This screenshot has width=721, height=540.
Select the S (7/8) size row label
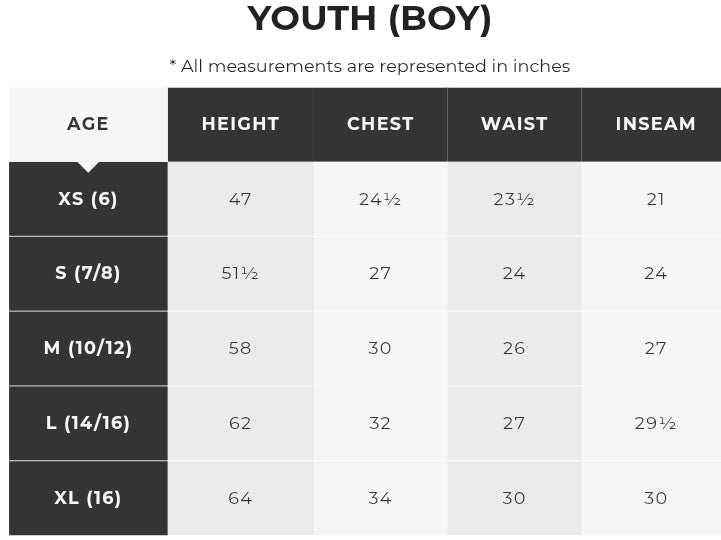point(88,273)
